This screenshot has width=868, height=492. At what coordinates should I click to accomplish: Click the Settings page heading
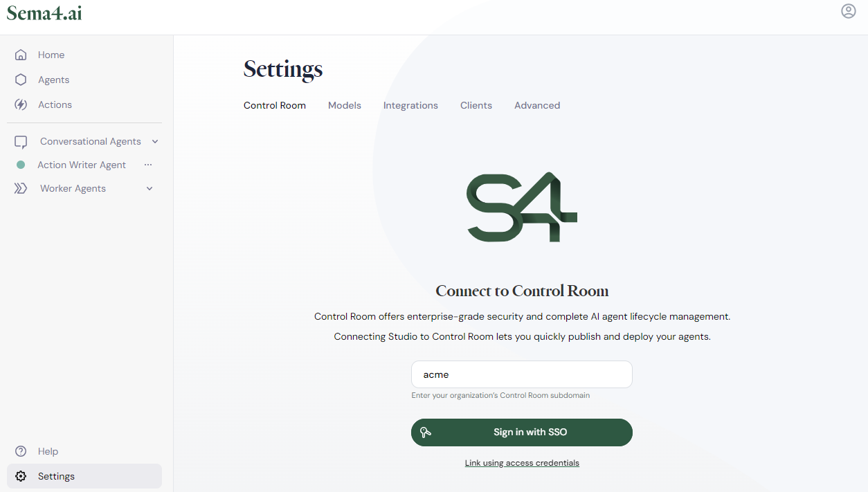click(x=283, y=69)
